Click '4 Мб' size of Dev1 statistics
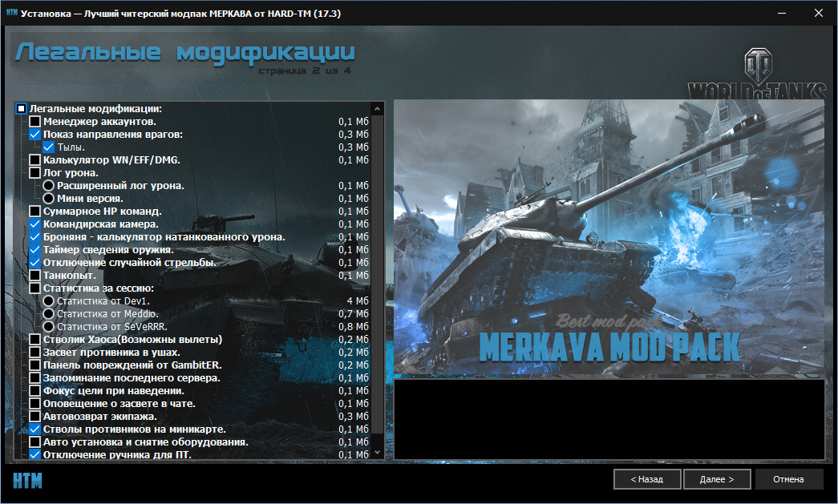This screenshot has width=838, height=504. pyautogui.click(x=358, y=301)
